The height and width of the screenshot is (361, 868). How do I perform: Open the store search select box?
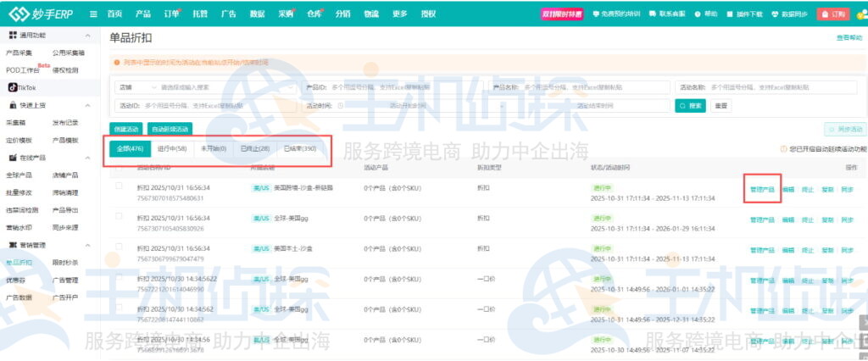229,87
